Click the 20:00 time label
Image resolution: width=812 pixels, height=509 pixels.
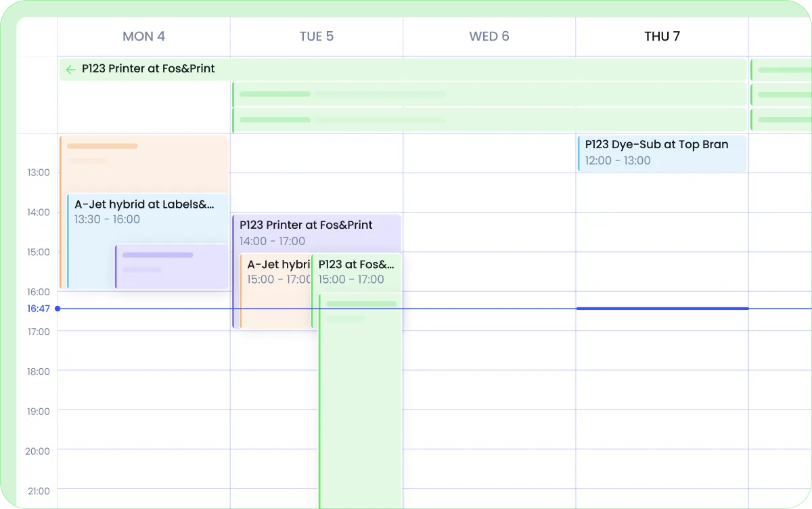point(39,451)
